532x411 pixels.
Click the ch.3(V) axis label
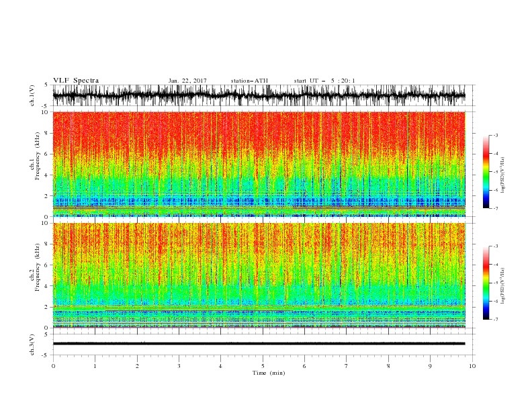(32, 345)
